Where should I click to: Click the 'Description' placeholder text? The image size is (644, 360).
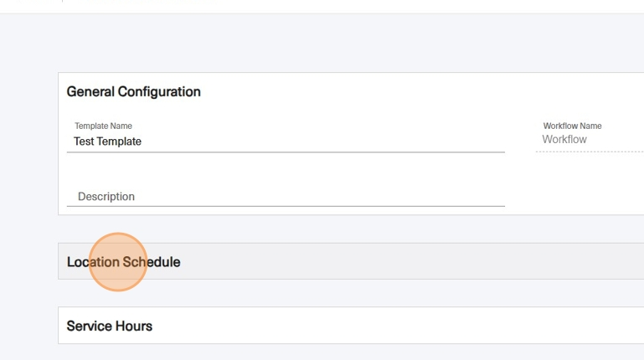click(x=106, y=197)
